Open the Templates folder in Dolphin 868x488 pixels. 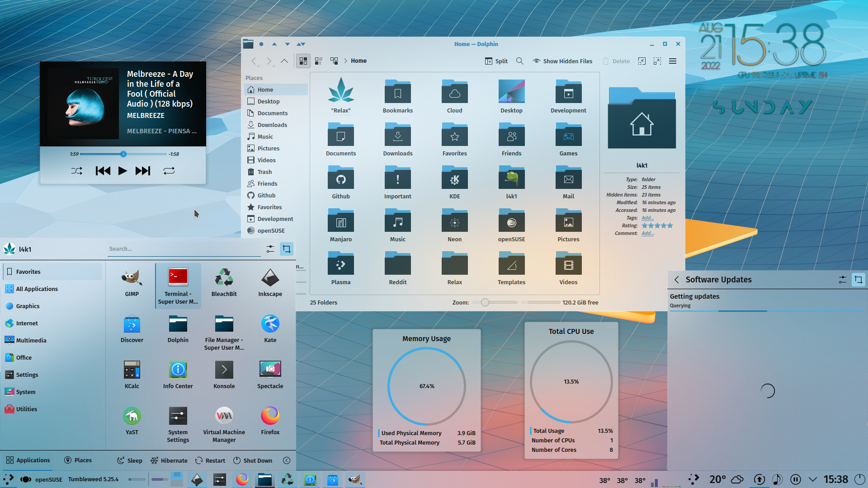tap(511, 268)
